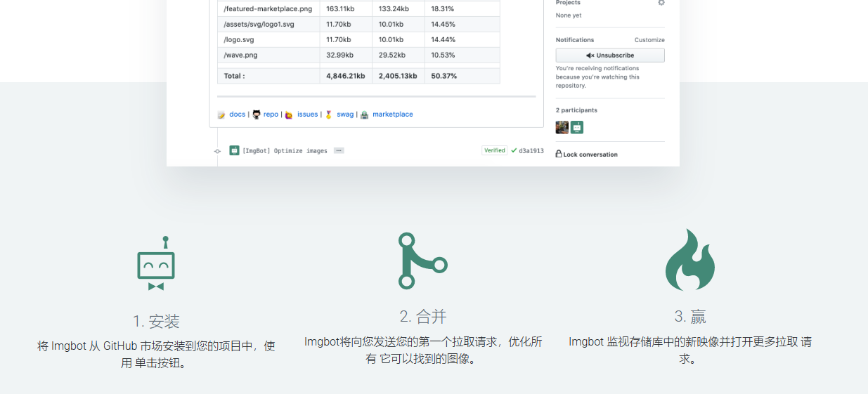Screen dimensions: 868x394
Task: Click the None yet projects text
Action: click(569, 15)
